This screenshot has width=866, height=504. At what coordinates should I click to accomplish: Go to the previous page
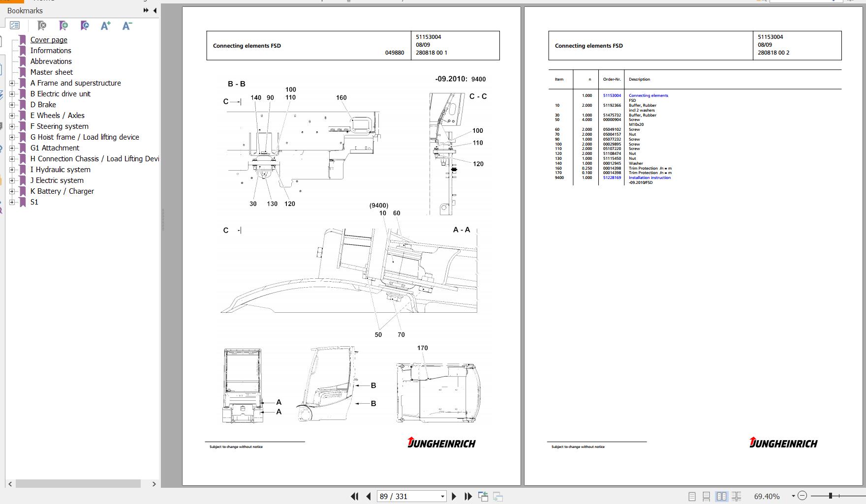(x=368, y=496)
